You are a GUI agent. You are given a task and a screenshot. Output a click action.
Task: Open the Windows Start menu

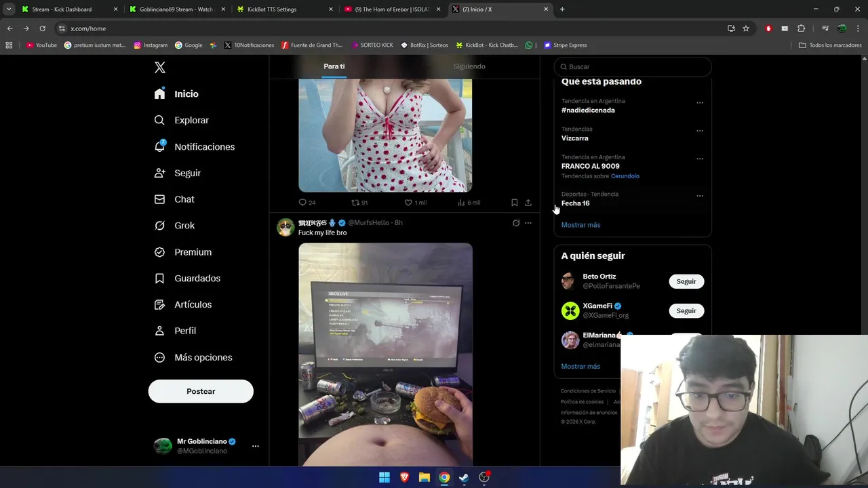pyautogui.click(x=384, y=477)
